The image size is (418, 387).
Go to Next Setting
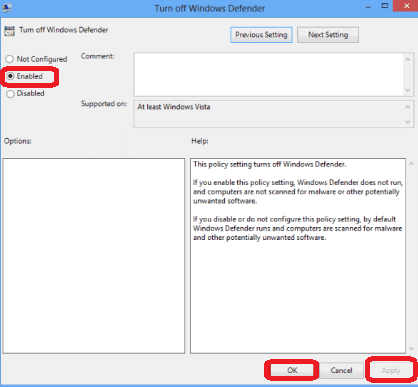[328, 35]
